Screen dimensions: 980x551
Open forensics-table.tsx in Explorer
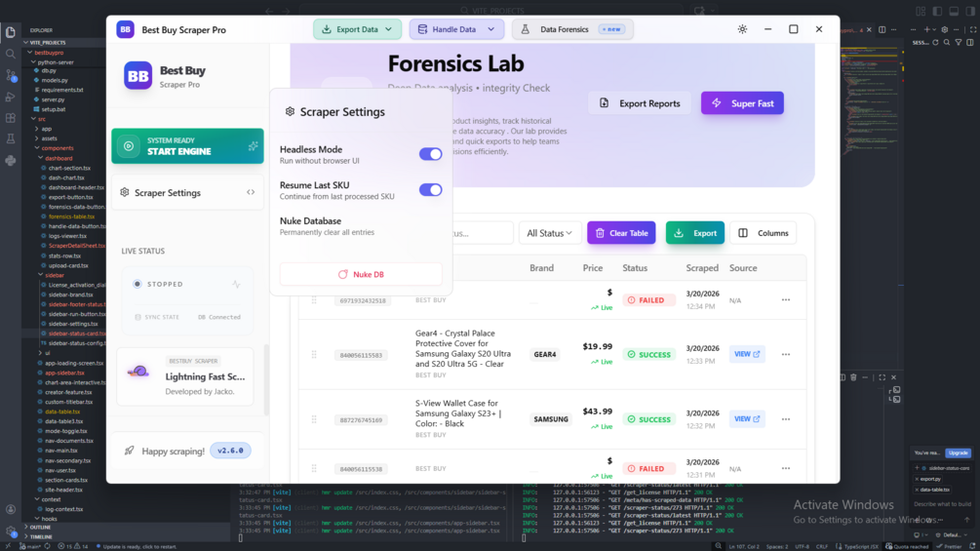click(x=71, y=216)
